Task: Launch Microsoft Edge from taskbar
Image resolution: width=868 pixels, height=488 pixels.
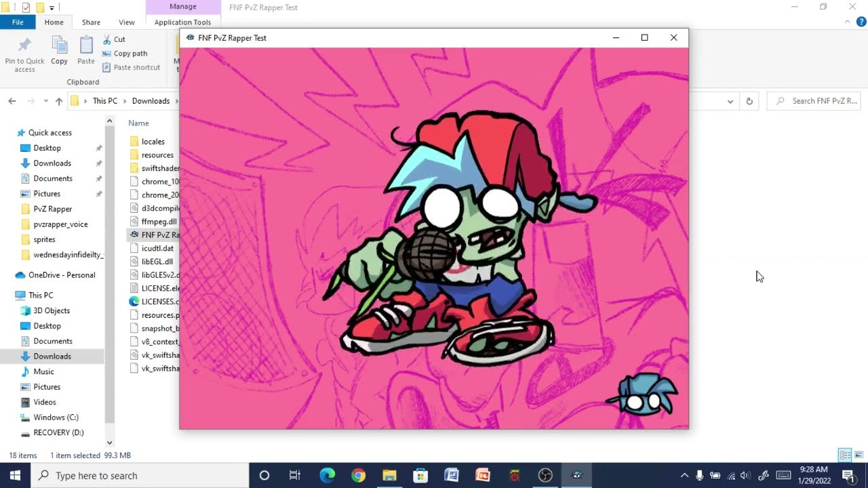Action: tap(327, 475)
